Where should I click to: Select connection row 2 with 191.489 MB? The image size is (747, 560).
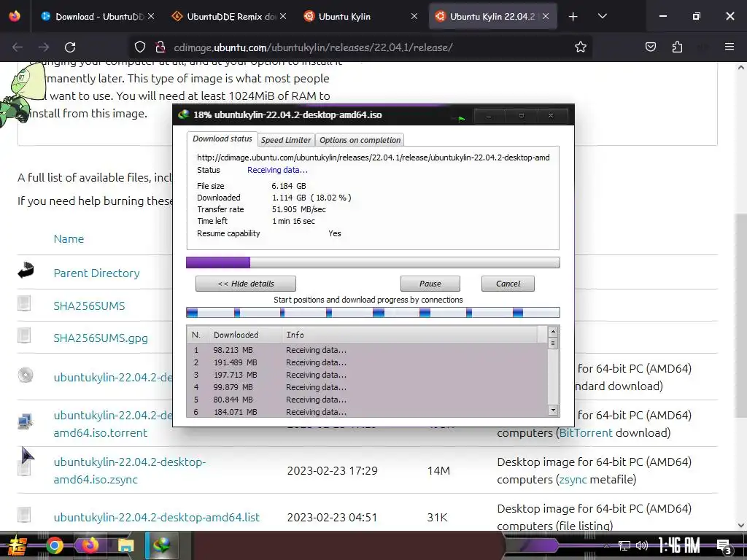tap(367, 362)
